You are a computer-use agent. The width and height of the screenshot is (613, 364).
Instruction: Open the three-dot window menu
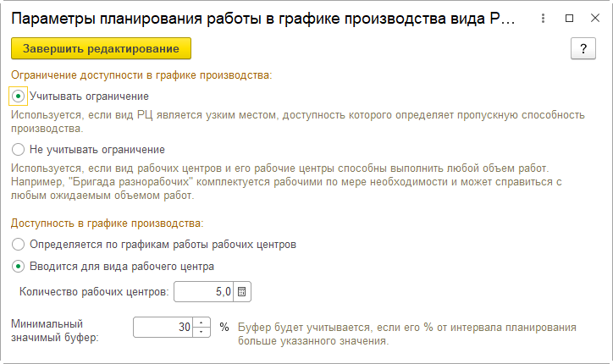(544, 18)
